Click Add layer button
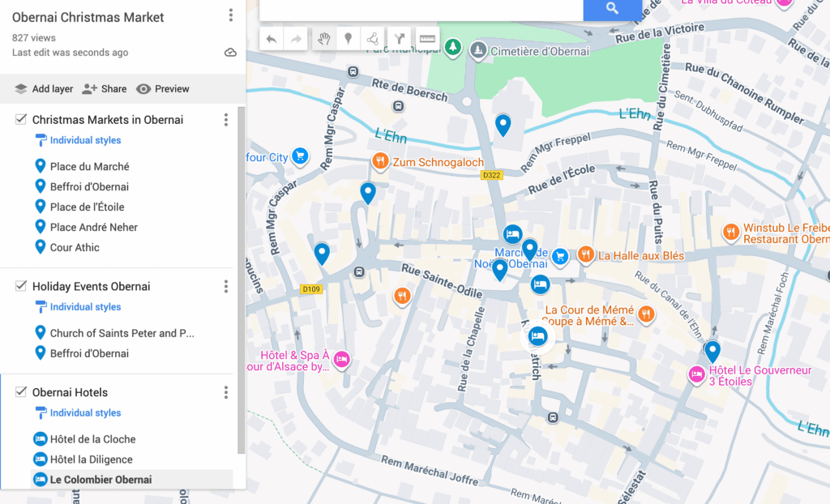This screenshot has height=504, width=830. tap(44, 89)
